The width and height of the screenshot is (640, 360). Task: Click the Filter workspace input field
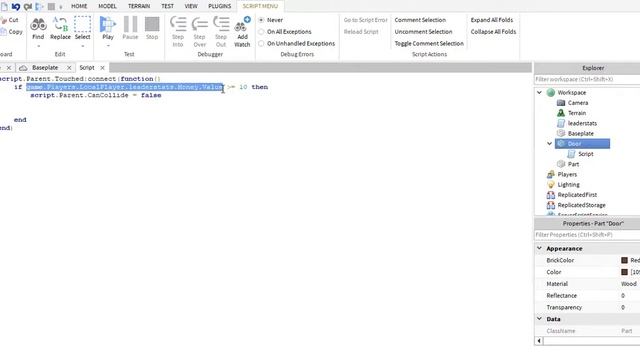[x=587, y=79]
